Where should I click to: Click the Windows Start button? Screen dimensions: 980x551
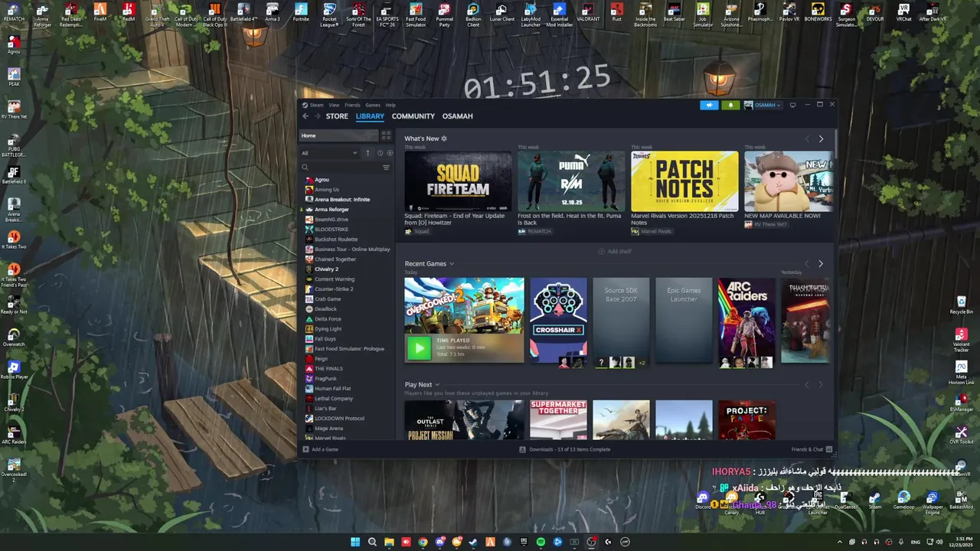355,542
